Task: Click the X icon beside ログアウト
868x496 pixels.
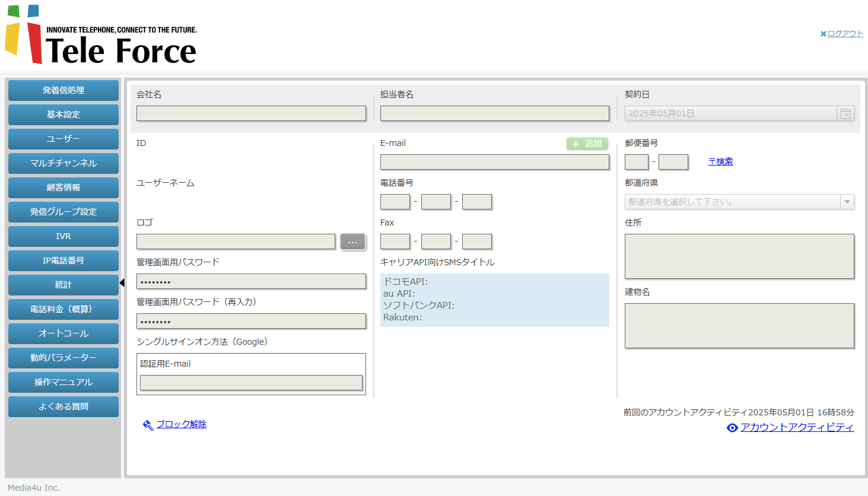Action: coord(823,34)
